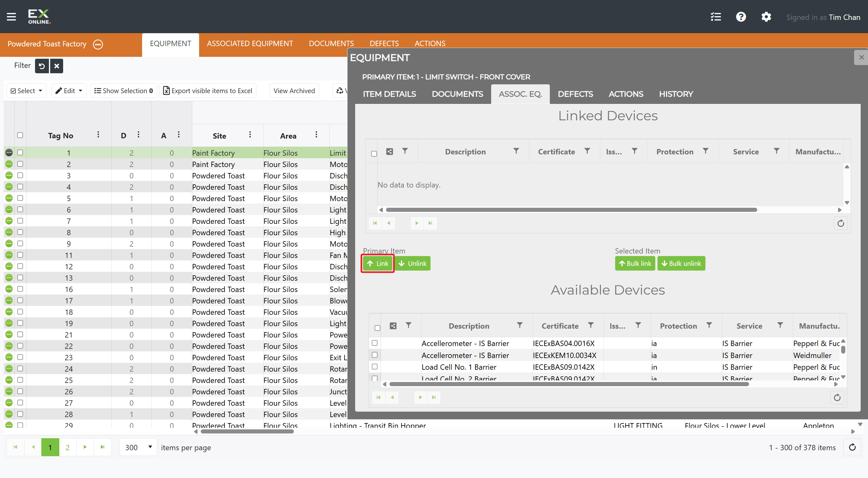Open the Site column options menu
868x478 pixels.
click(x=250, y=134)
